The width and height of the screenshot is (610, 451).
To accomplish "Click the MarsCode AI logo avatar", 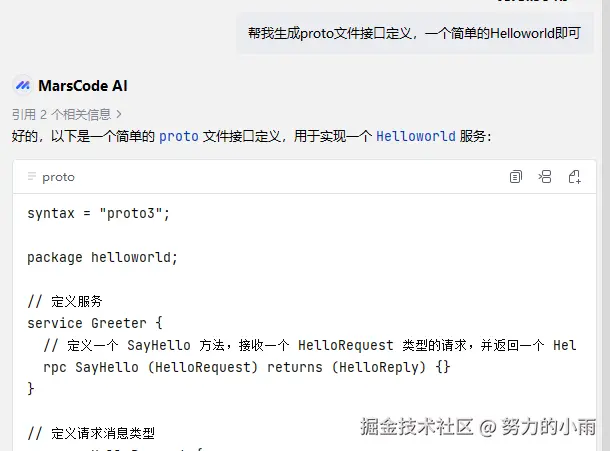I will click(x=22, y=86).
